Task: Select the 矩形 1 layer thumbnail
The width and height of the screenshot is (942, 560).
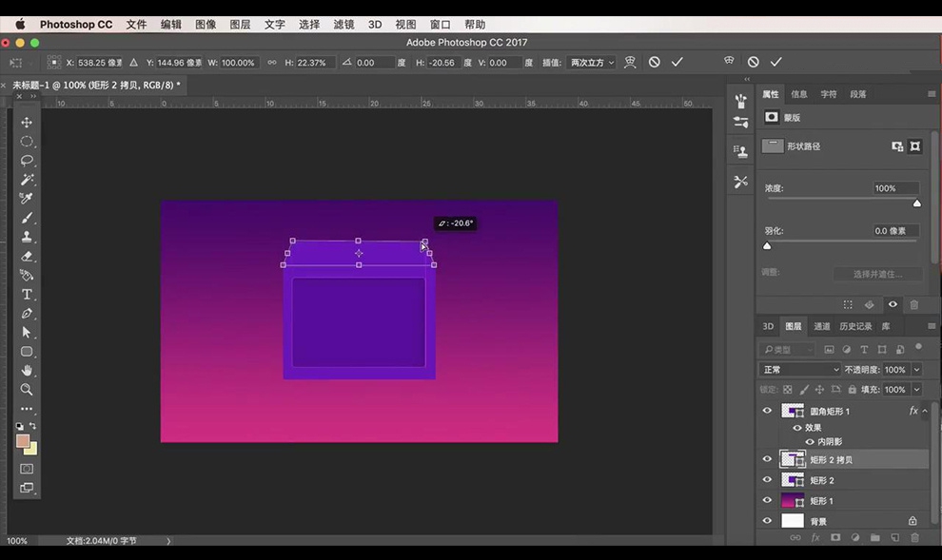Action: (792, 501)
